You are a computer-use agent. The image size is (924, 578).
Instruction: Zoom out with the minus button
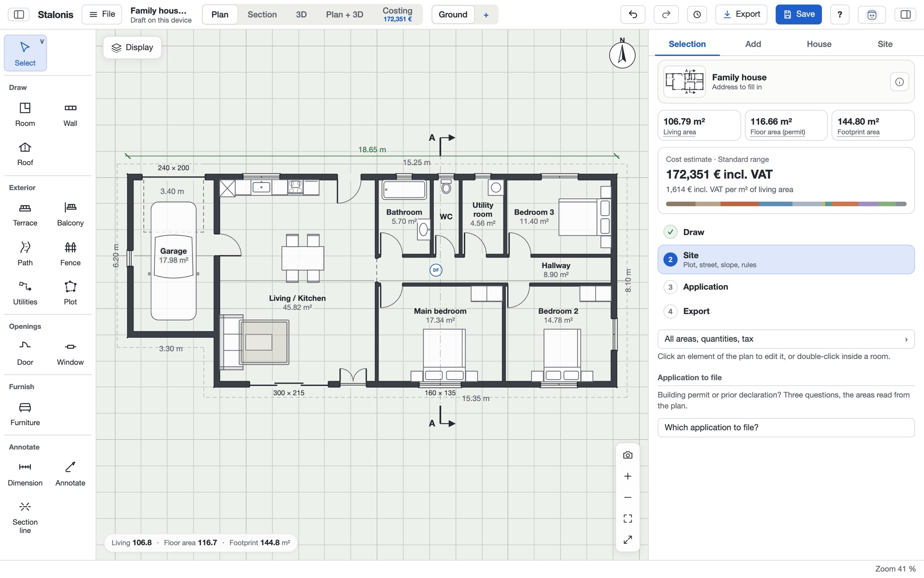coord(628,497)
